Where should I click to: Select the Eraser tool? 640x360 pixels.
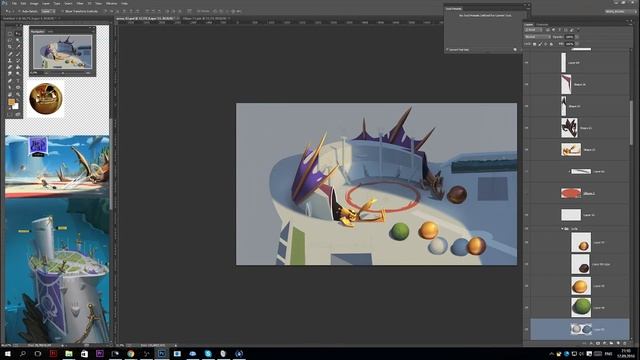coord(10,67)
